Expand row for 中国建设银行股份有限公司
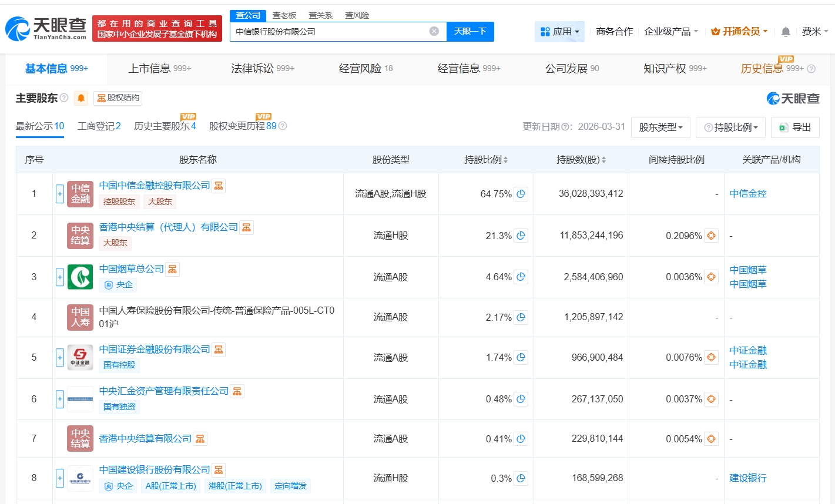 point(60,478)
